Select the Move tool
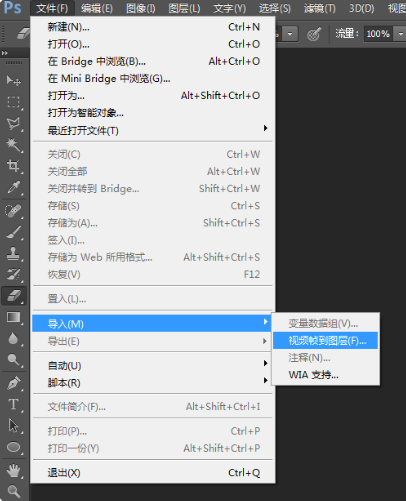This screenshot has width=406, height=501. click(x=14, y=80)
